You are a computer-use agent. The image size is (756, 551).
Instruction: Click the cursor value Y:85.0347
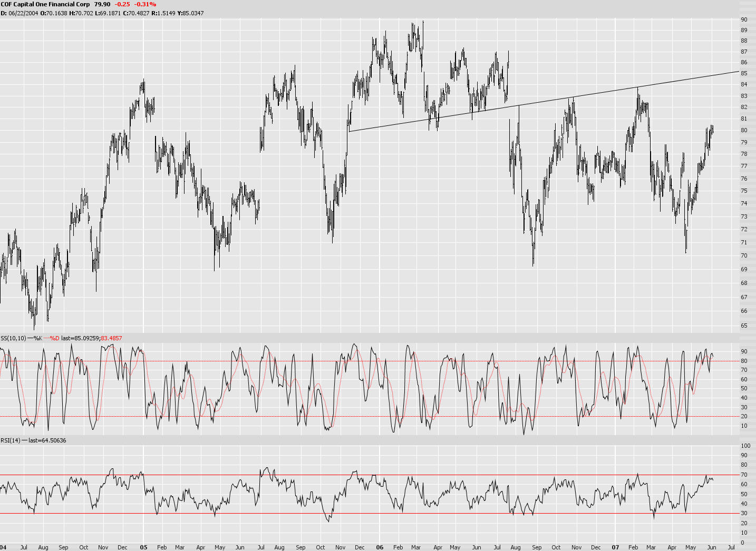[x=191, y=13]
